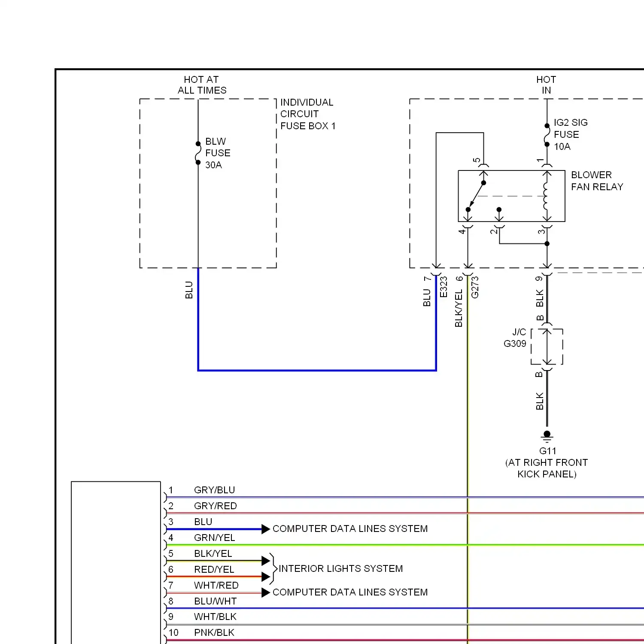Click the BLU label beside fuse box wire

pos(189,290)
